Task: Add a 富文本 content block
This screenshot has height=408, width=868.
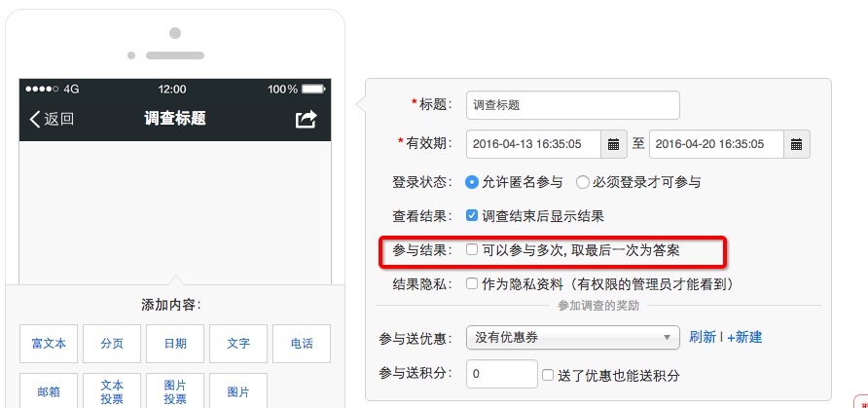Action: [x=49, y=344]
